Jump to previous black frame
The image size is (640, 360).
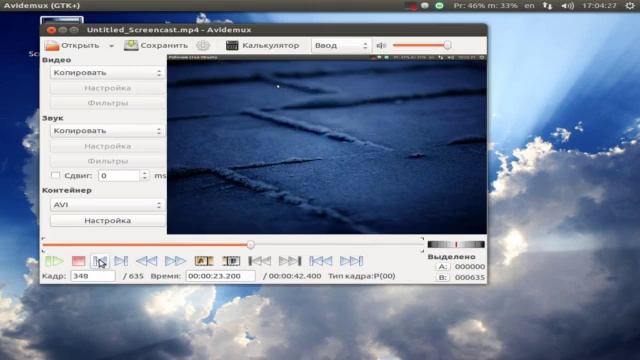click(260, 261)
